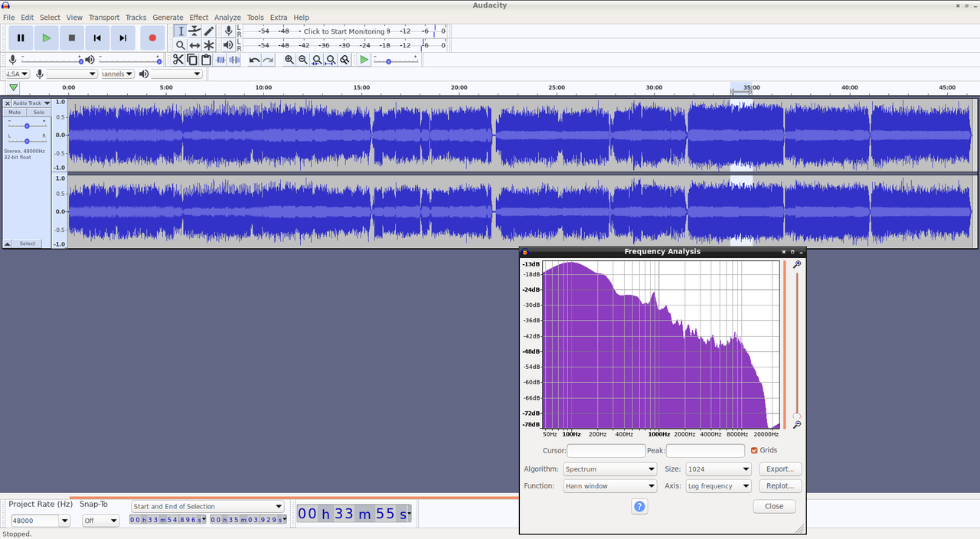980x539 pixels.
Task: Click the Zoom Out icon
Action: click(303, 60)
